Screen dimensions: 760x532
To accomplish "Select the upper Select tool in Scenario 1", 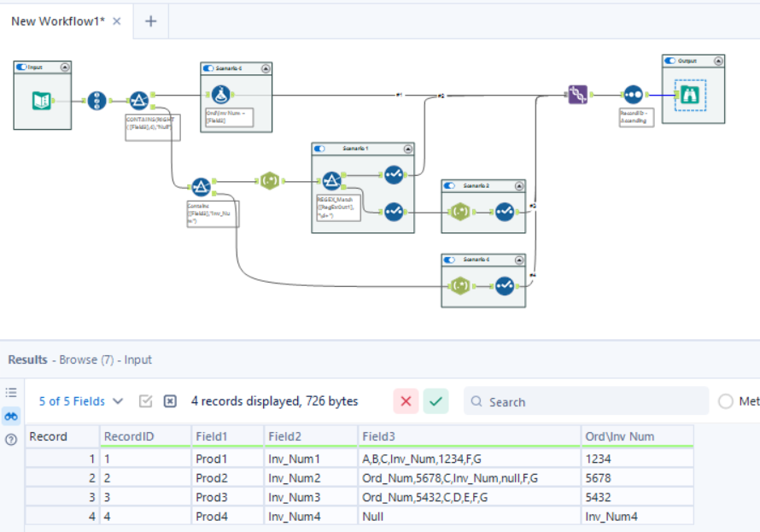I will point(394,174).
